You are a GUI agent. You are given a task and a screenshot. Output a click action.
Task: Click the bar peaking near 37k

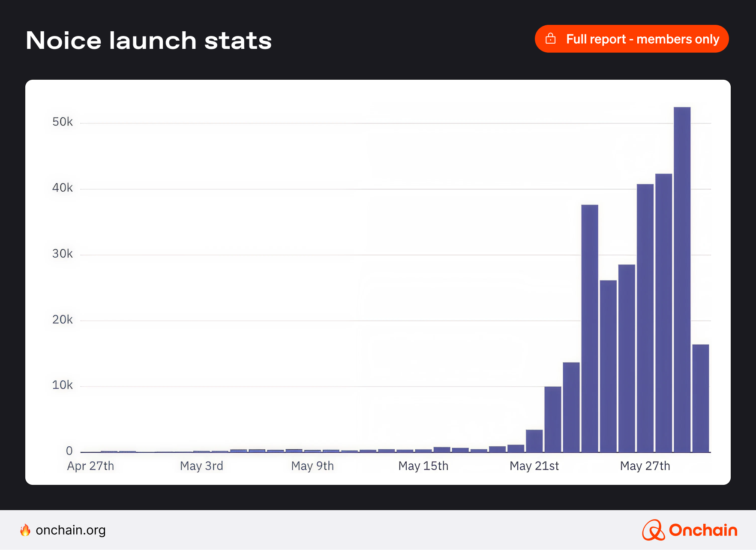pos(590,328)
